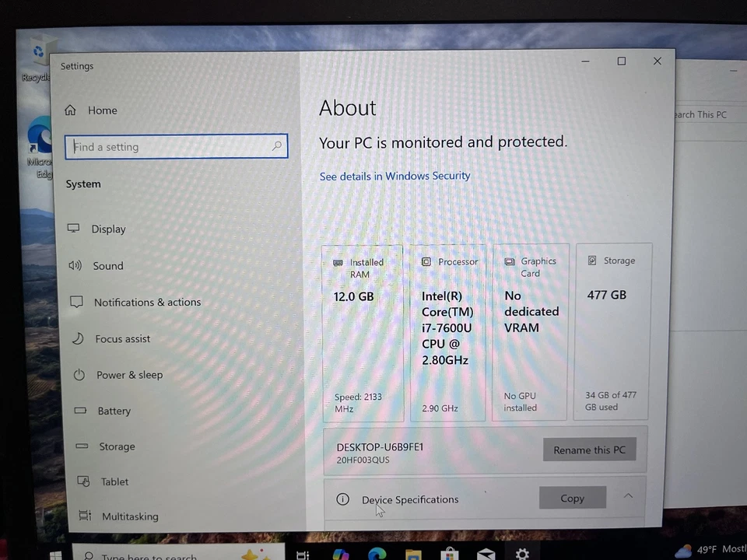This screenshot has width=747, height=560.
Task: Click the info icon beside Device Specifications
Action: pyautogui.click(x=342, y=499)
